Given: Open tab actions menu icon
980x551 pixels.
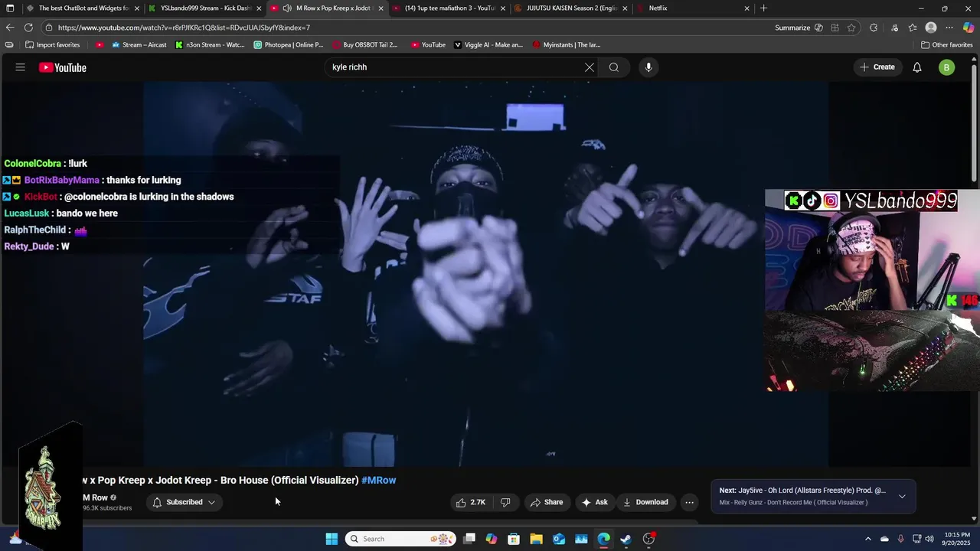Looking at the screenshot, I should tap(10, 8).
